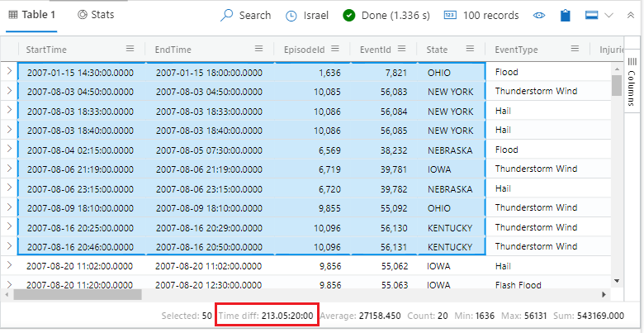Click the Count value 20
The image size is (644, 333).
click(x=443, y=316)
